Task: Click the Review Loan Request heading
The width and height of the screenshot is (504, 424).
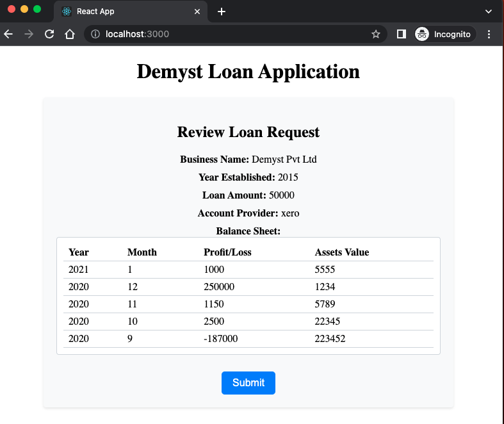Action: click(x=248, y=132)
